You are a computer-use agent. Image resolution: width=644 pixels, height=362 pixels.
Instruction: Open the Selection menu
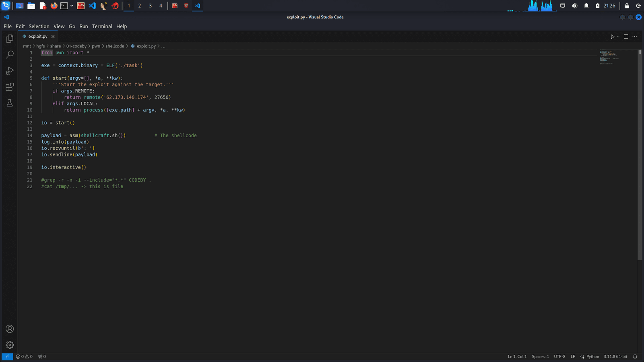39,27
